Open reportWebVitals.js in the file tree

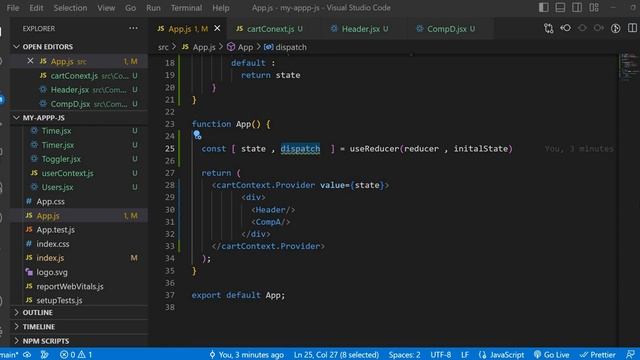click(78, 286)
